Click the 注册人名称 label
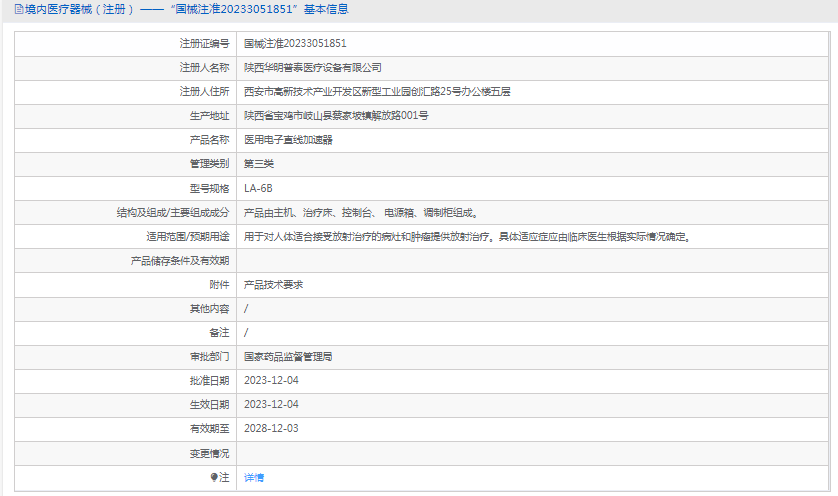The image size is (838, 496). pos(204,67)
